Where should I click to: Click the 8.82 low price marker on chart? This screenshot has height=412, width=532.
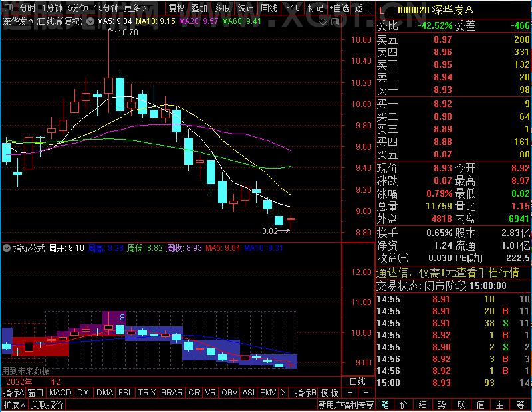pos(270,231)
